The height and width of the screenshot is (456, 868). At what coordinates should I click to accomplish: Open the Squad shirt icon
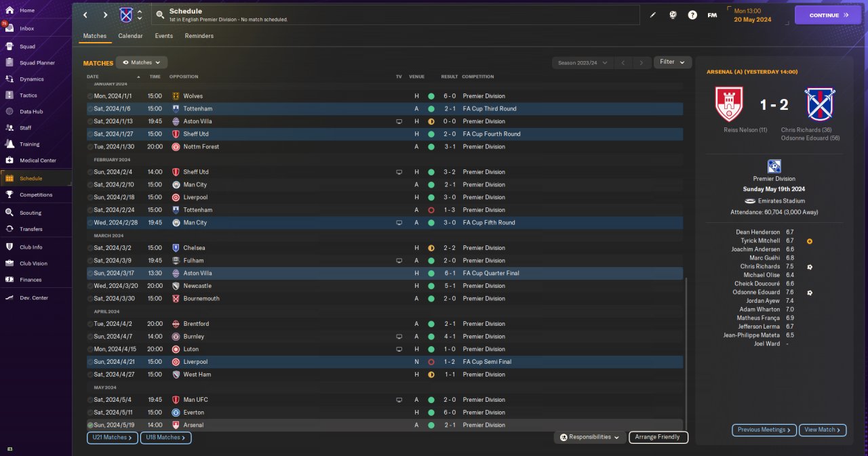coord(9,46)
